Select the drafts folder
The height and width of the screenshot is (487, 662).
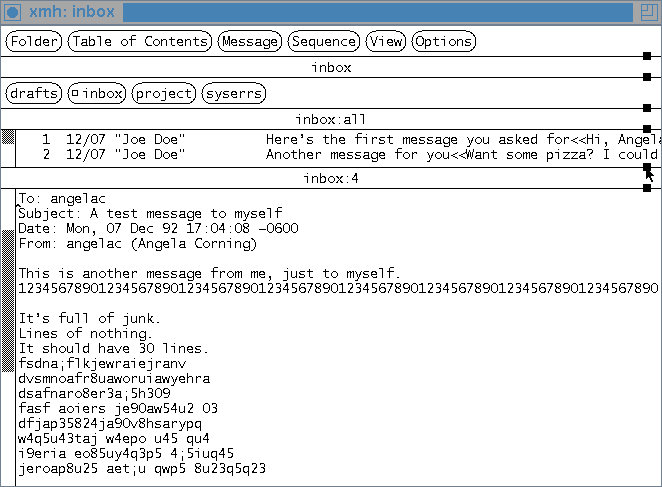click(33, 94)
